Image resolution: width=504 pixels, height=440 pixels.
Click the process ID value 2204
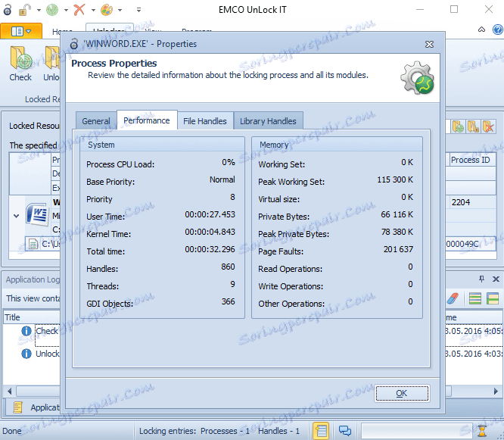point(461,202)
